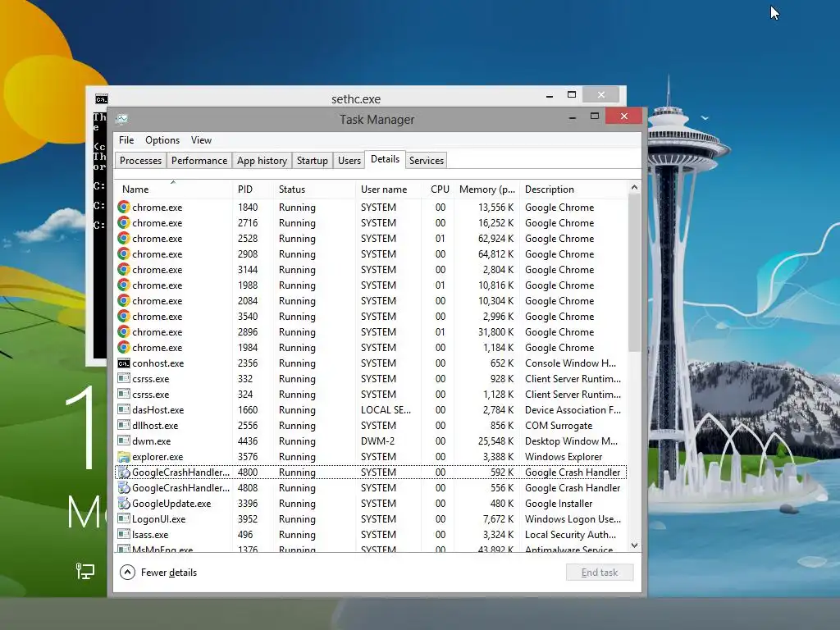
Task: Click the Chrome icon for PID 2896
Action: click(x=124, y=331)
